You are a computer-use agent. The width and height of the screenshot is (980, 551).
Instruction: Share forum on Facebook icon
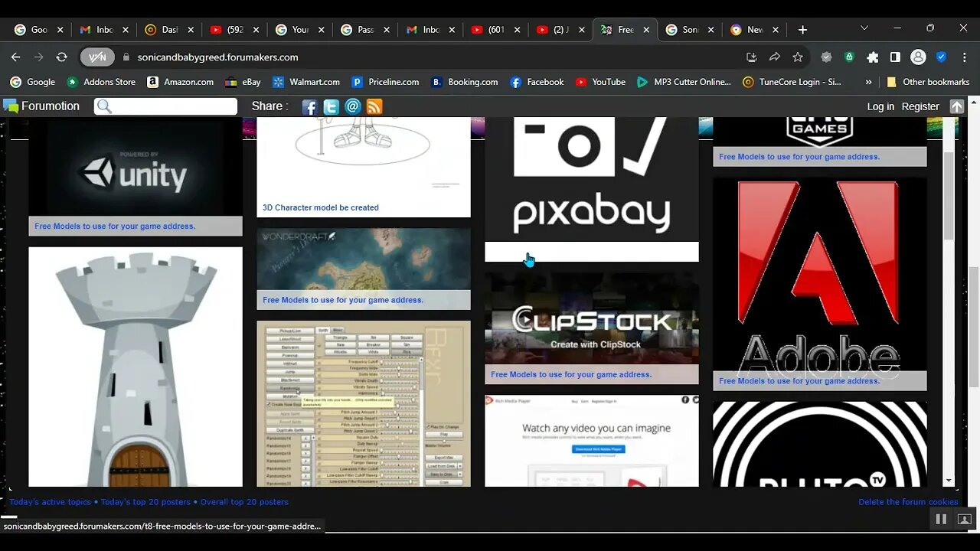point(309,107)
